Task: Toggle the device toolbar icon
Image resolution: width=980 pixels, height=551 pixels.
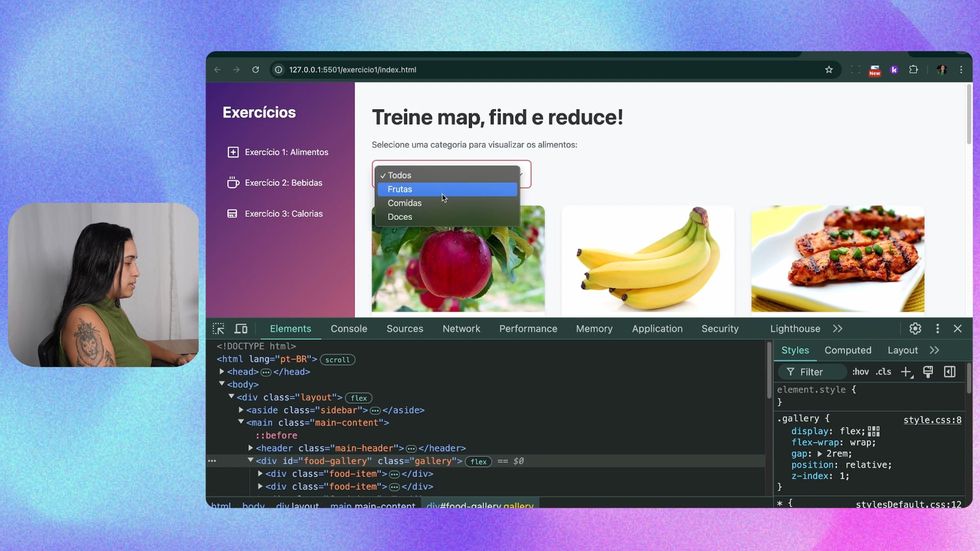Action: [x=241, y=329]
